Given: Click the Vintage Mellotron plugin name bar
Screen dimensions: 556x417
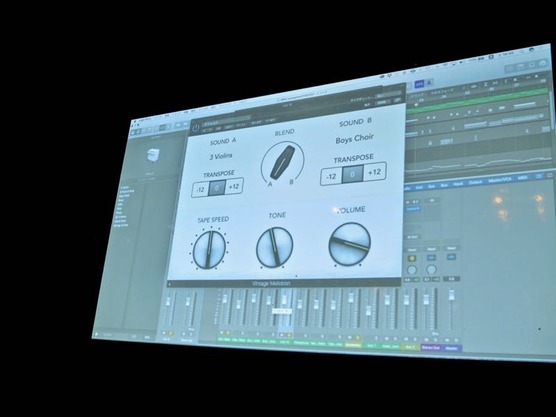Looking at the screenshot, I should click(x=284, y=283).
